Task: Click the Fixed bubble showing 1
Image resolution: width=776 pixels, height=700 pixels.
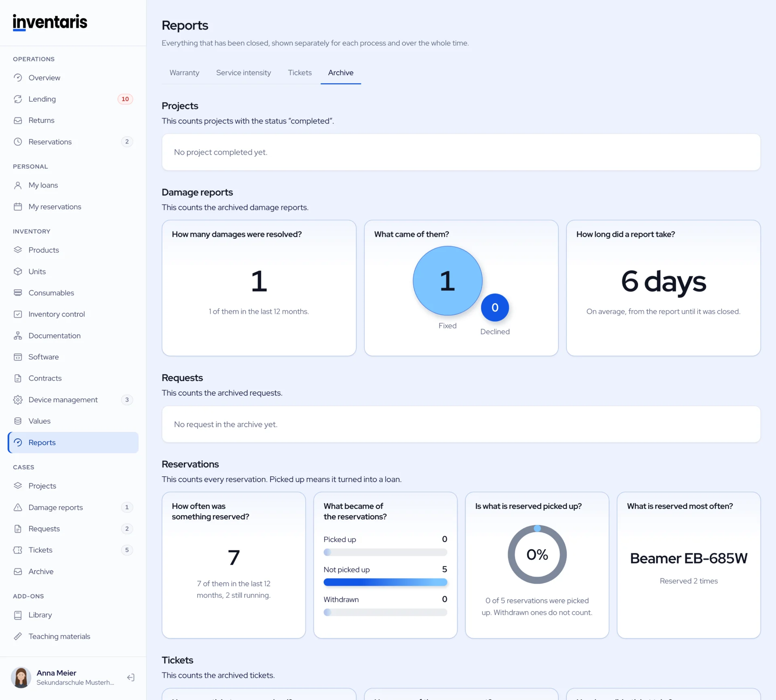Action: point(447,281)
